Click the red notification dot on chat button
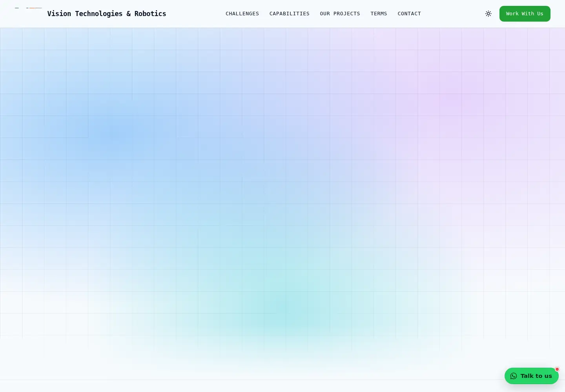 pos(557,369)
